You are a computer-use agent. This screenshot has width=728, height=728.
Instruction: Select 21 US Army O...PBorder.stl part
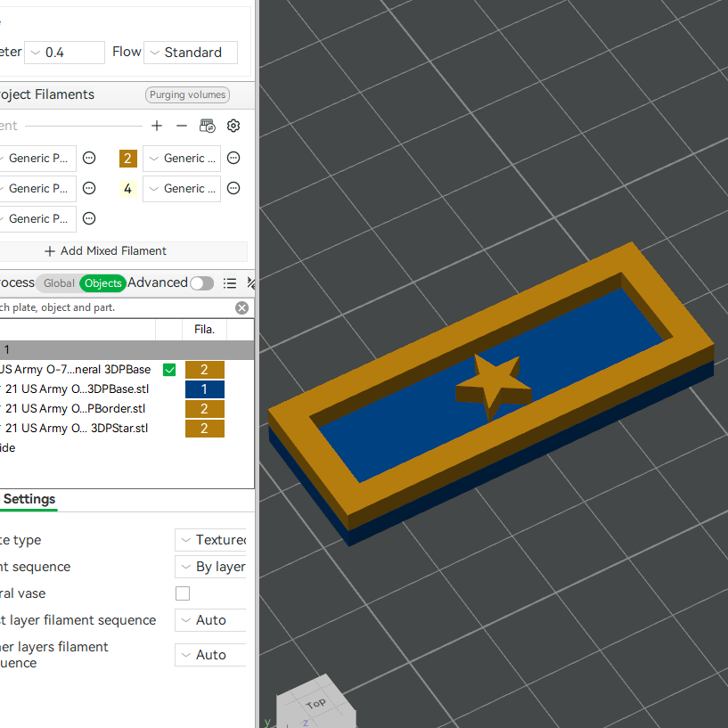coord(75,409)
